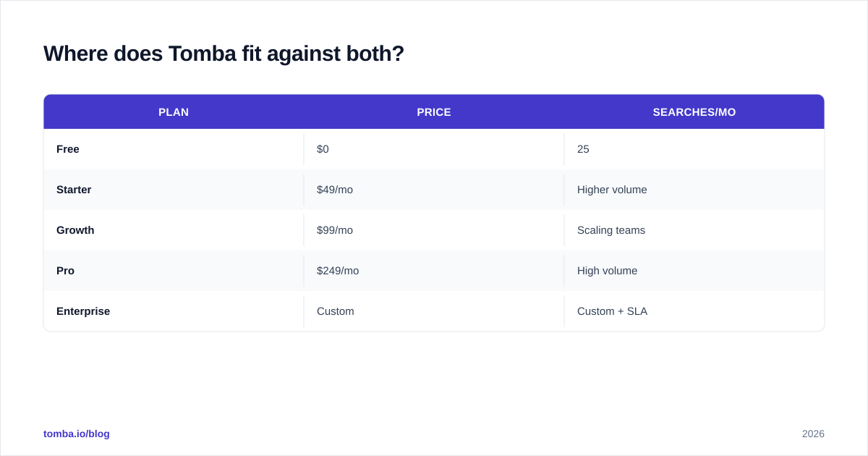
Task: Click the Free plan name cell
Action: tap(174, 149)
